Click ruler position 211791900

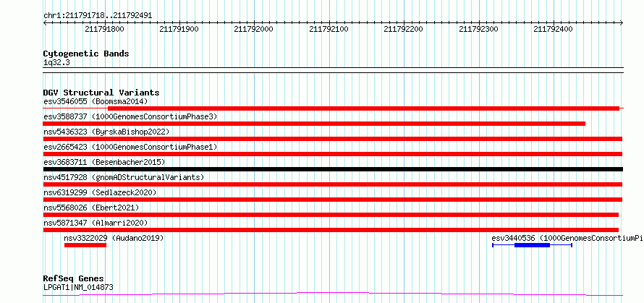[x=179, y=29]
